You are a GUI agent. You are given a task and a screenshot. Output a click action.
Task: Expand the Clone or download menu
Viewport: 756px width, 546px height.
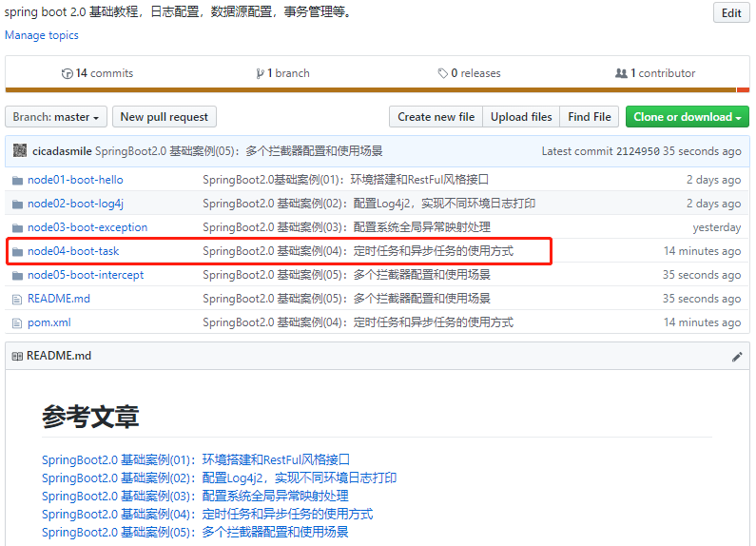[x=687, y=117]
